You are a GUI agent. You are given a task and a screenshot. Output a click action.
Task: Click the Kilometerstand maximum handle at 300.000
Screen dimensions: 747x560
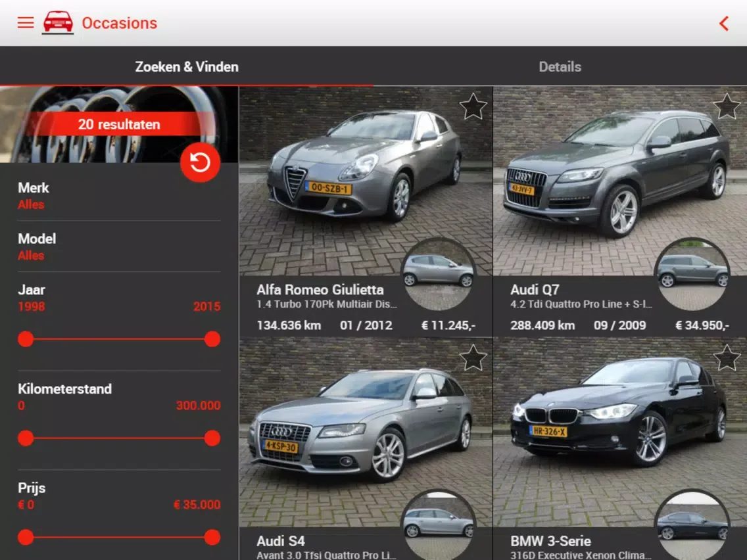click(x=212, y=438)
